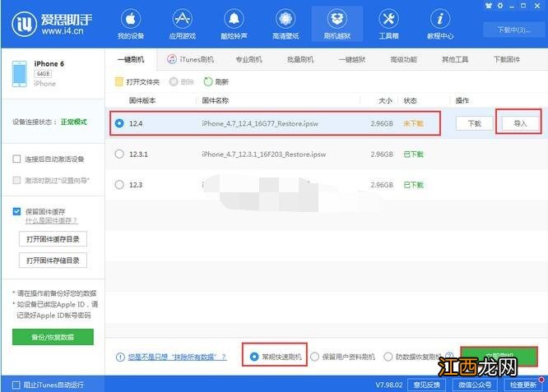The width and height of the screenshot is (548, 392).
Task: Click the 固件版本 column header
Action: pyautogui.click(x=142, y=100)
